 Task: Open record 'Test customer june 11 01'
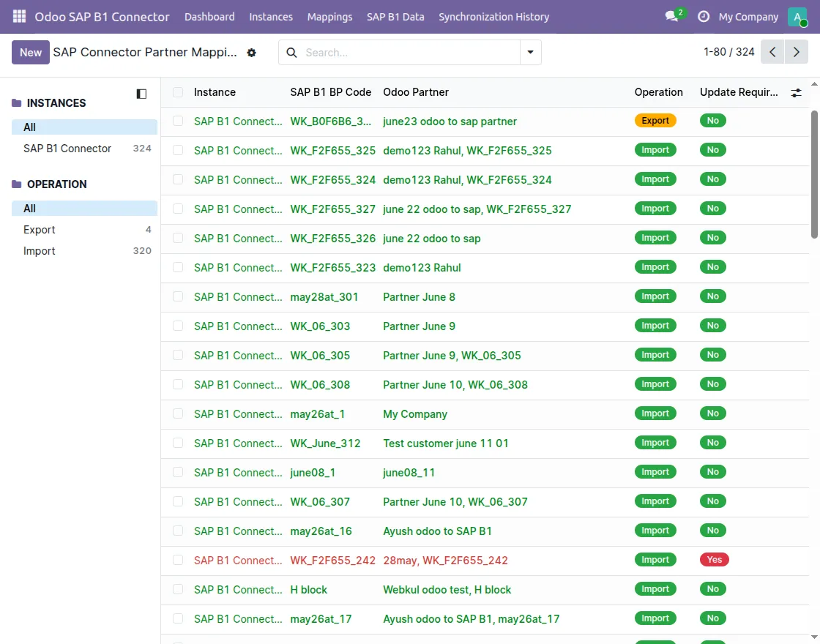446,443
